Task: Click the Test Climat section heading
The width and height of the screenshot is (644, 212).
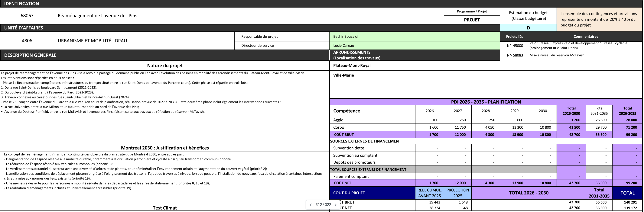Action: 165,208
